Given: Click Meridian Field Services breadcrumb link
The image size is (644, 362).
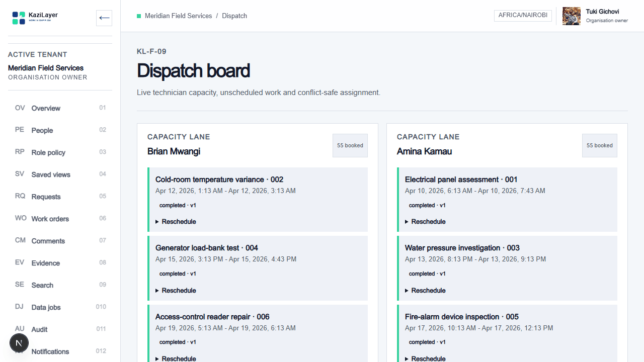Looking at the screenshot, I should click(178, 16).
